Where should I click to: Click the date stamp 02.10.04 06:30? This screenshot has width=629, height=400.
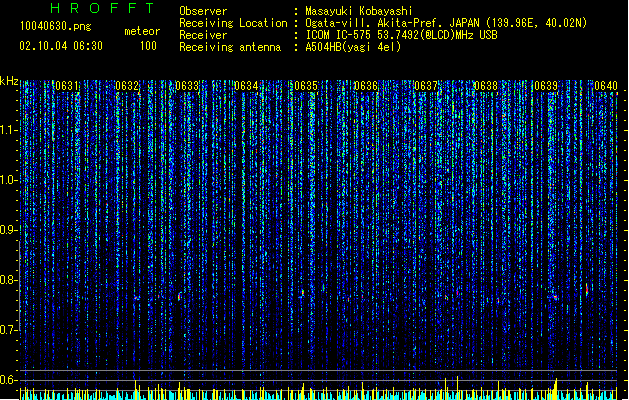tap(61, 46)
